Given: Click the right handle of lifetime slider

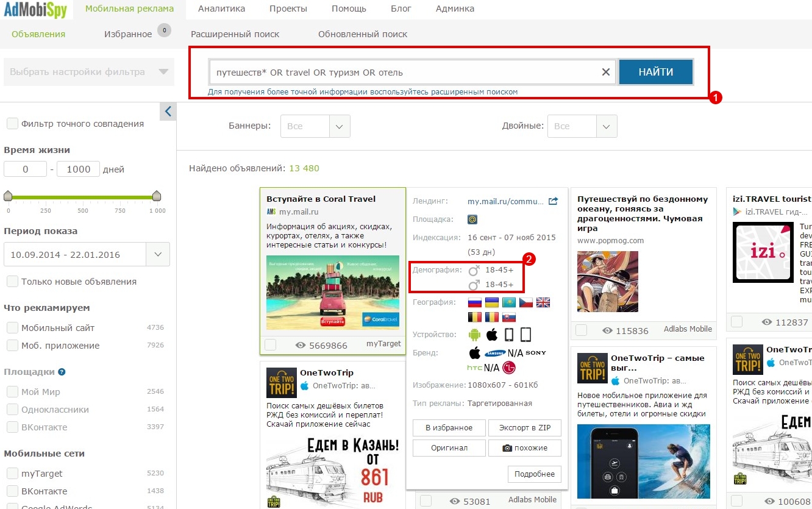Looking at the screenshot, I should [x=157, y=196].
